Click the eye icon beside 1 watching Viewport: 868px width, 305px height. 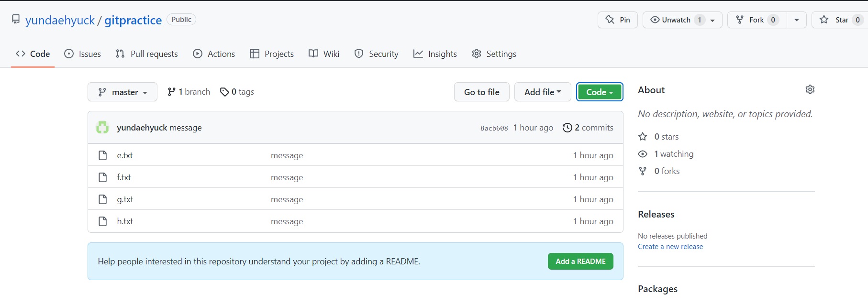643,154
